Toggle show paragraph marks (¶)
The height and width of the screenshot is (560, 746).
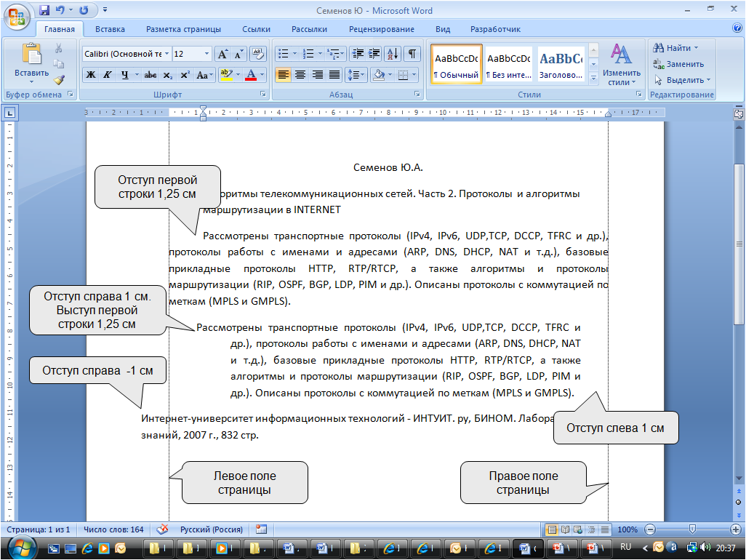(x=412, y=55)
